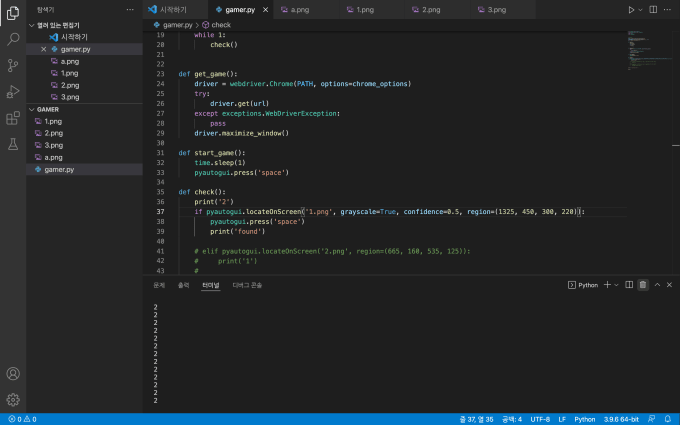The width and height of the screenshot is (680, 425).
Task: Create a new terminal with plus icon
Action: [607, 284]
